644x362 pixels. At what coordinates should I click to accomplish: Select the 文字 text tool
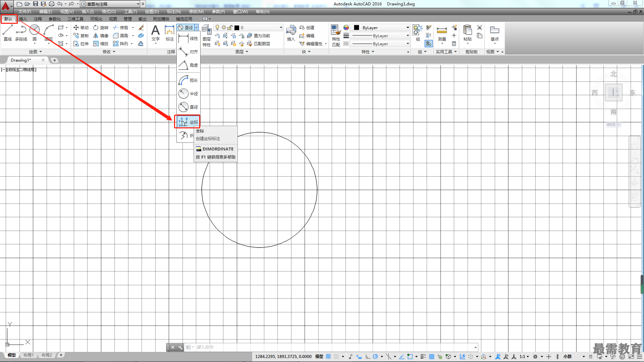point(155,33)
